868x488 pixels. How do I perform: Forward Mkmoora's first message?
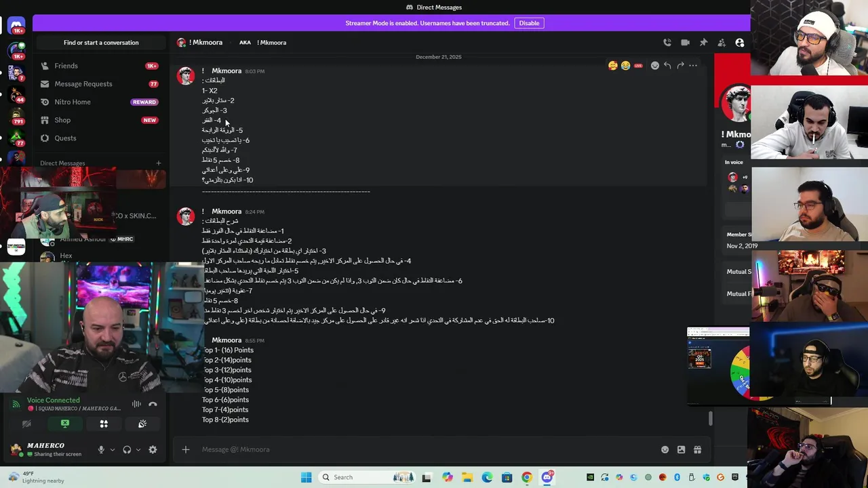click(680, 66)
